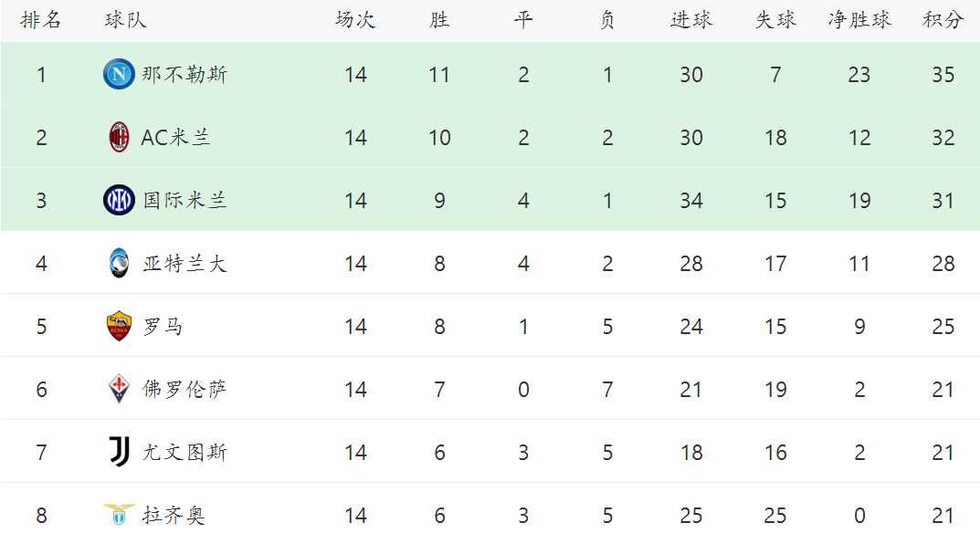Open the Roma crest icon
The width and height of the screenshot is (980, 544).
(119, 326)
